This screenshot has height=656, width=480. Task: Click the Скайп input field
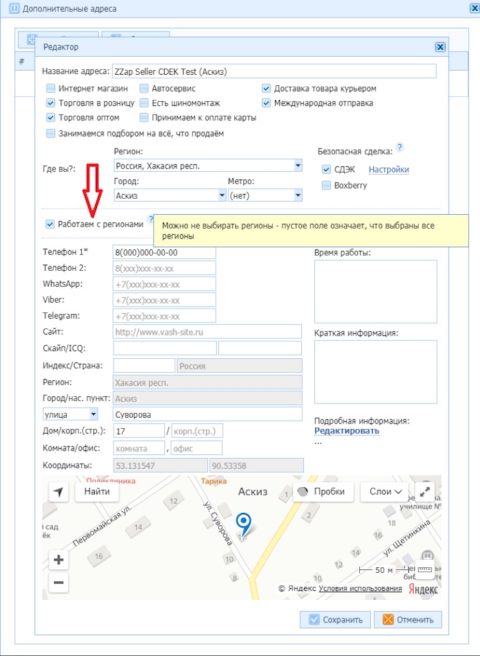coord(165,348)
